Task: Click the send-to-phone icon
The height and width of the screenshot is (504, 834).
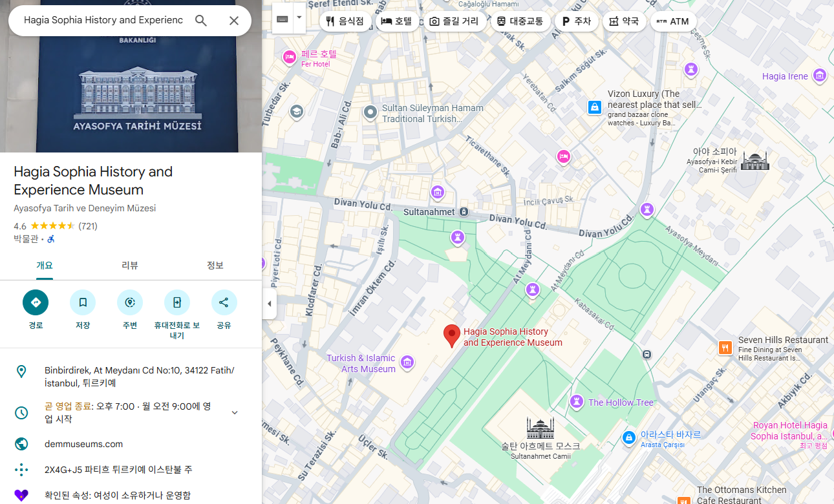Action: click(177, 302)
